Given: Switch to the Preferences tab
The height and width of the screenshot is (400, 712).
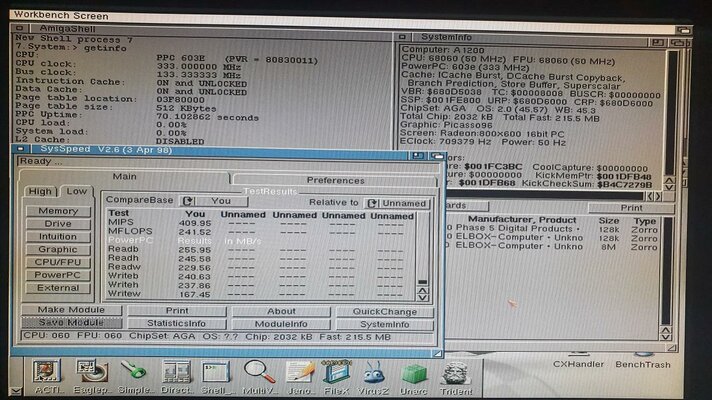Looking at the screenshot, I should tap(335, 180).
